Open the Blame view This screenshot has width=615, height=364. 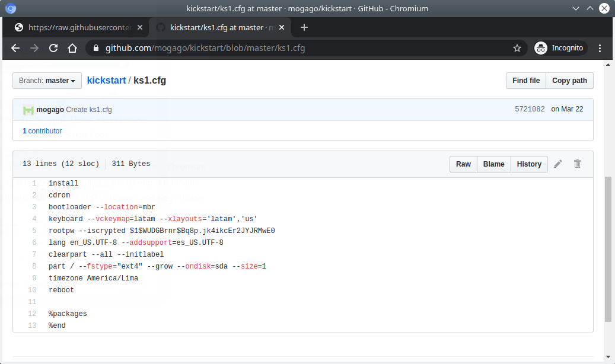[494, 164]
